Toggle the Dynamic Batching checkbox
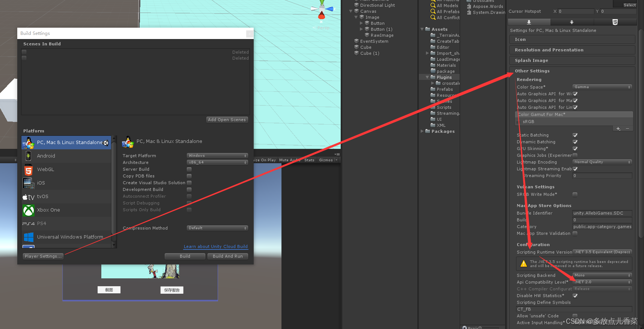Viewport: 644px width, 329px height. click(575, 142)
